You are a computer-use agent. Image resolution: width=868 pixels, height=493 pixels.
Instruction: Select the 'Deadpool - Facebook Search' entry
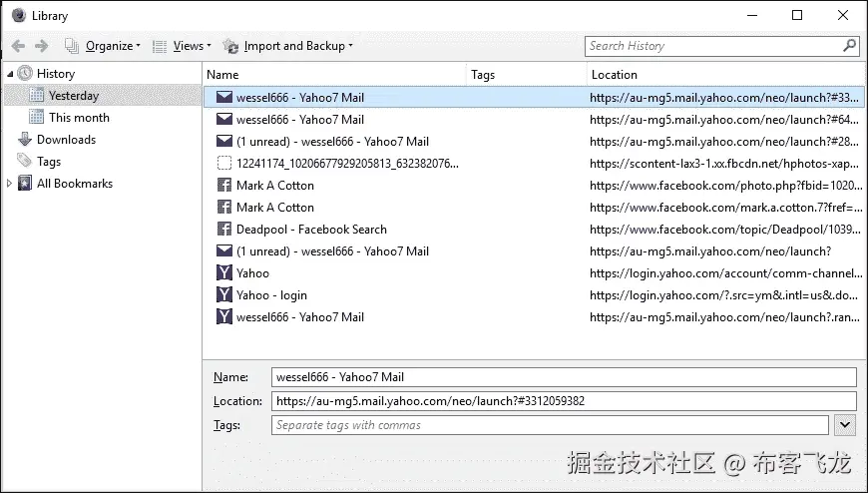tap(311, 230)
